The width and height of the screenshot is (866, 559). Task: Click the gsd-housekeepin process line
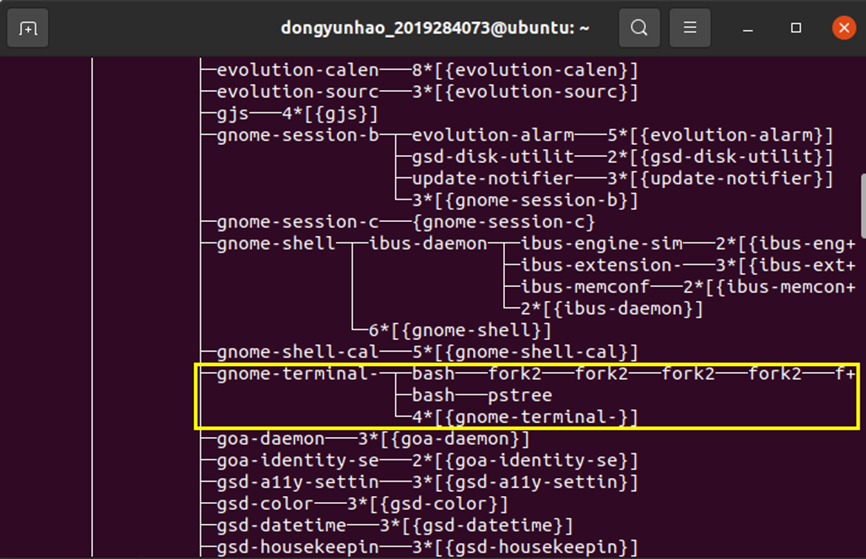pos(427,547)
